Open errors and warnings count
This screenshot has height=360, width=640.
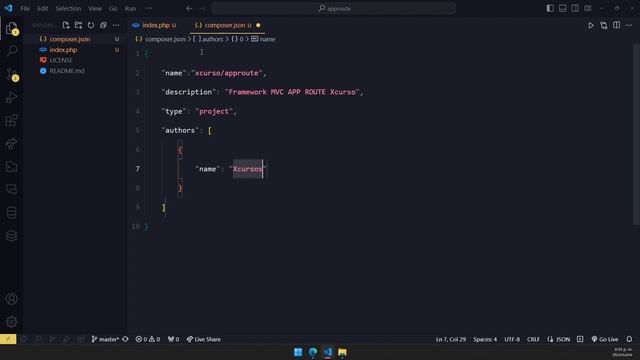148,339
